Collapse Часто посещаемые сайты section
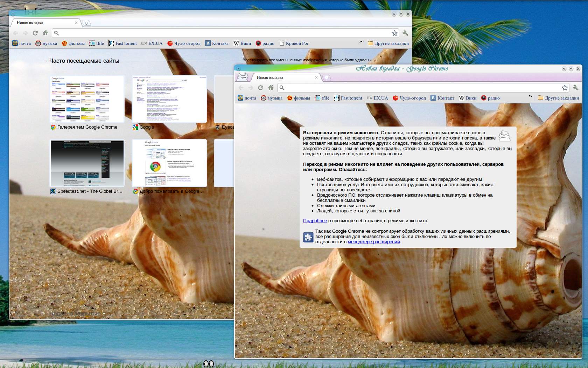 tap(46, 61)
